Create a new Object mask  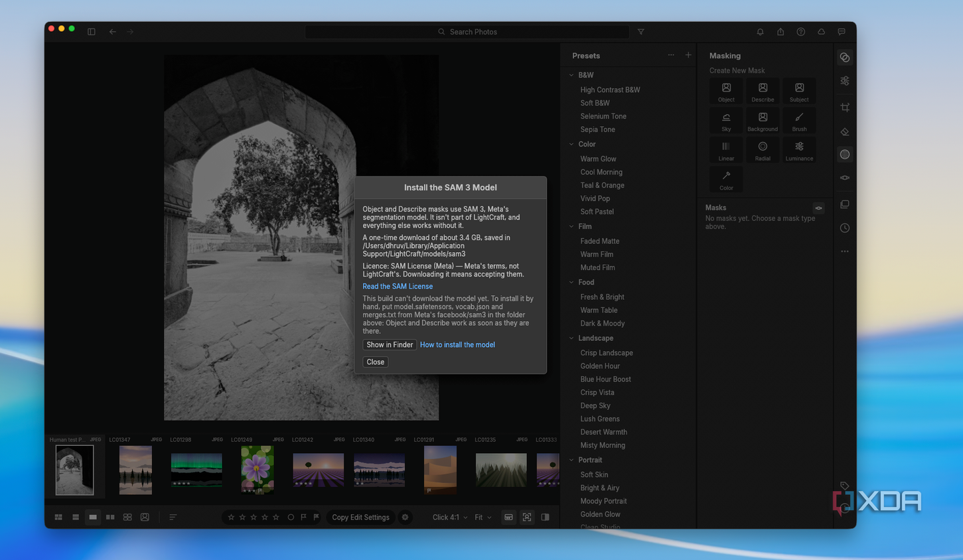(x=726, y=92)
